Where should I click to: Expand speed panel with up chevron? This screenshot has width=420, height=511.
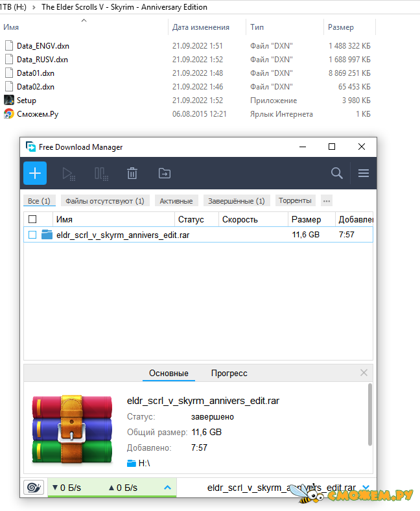(x=167, y=488)
